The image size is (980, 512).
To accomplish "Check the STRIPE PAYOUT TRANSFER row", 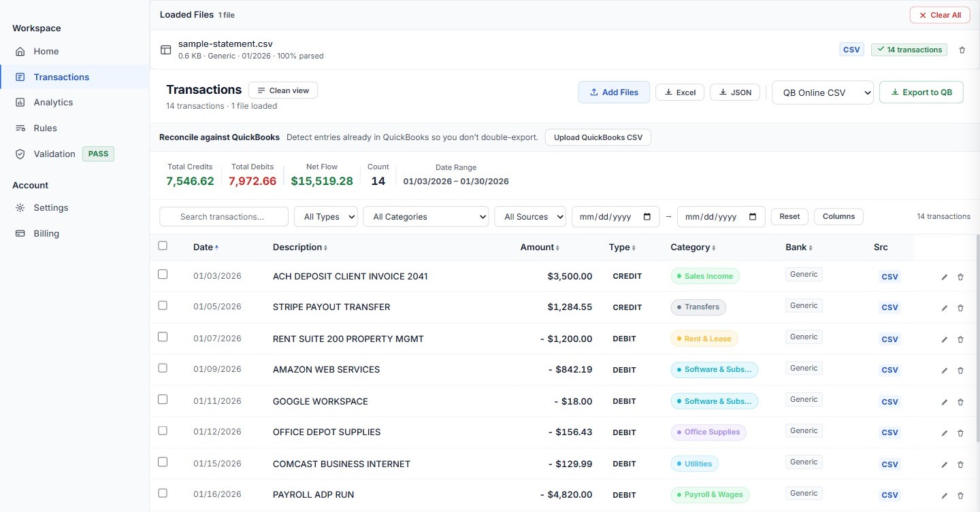I will coord(163,305).
